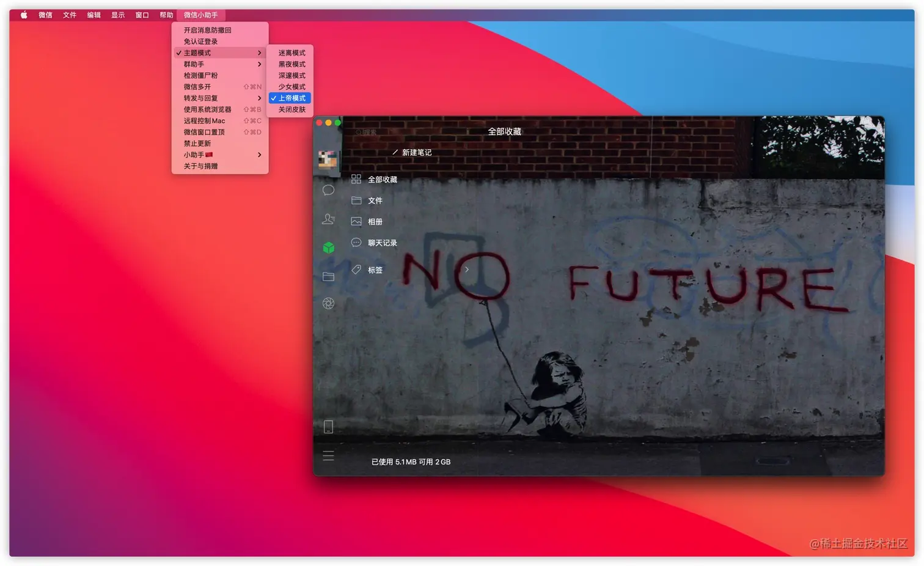Click the picture icon beside 相册
The height and width of the screenshot is (566, 924).
click(x=356, y=222)
